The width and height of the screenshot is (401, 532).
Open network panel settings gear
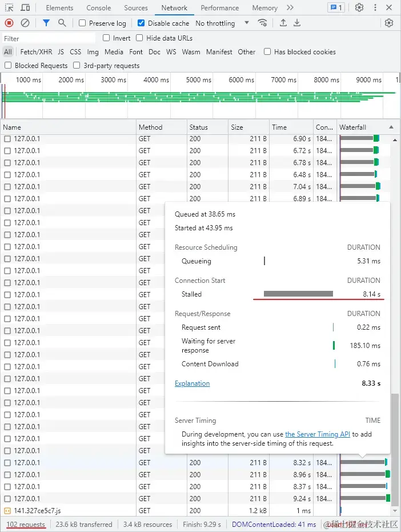pyautogui.click(x=389, y=23)
